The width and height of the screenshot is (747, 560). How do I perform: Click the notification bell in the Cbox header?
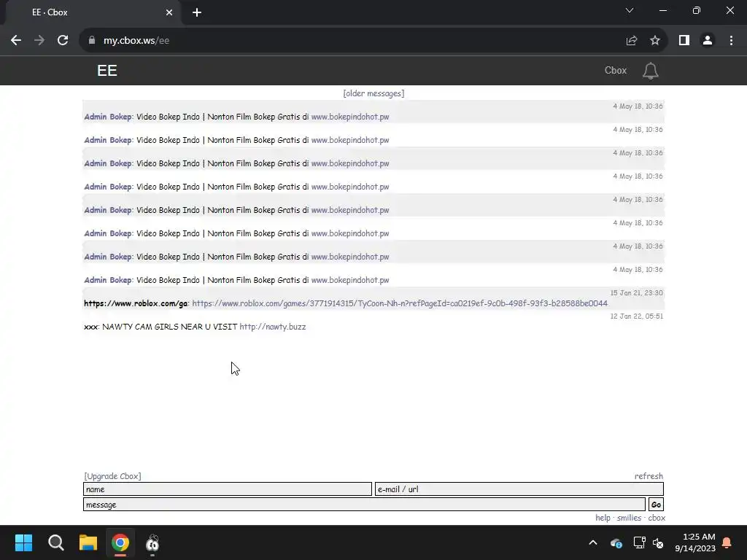[x=650, y=71]
